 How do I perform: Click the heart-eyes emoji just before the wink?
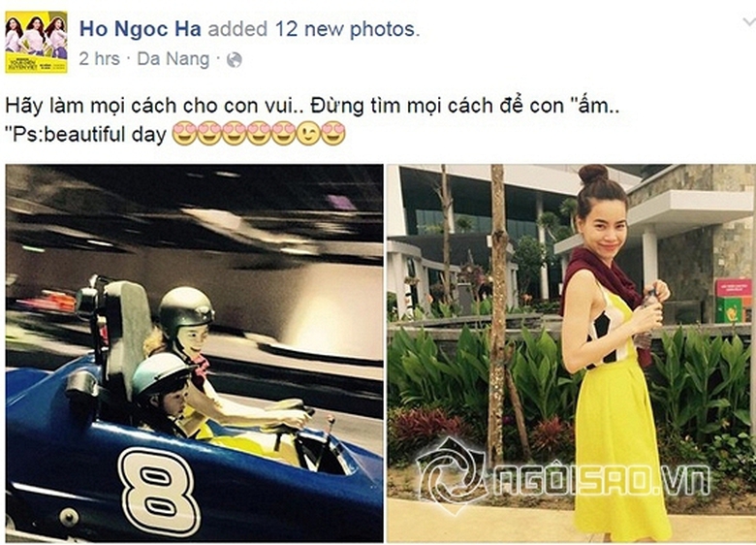click(283, 134)
